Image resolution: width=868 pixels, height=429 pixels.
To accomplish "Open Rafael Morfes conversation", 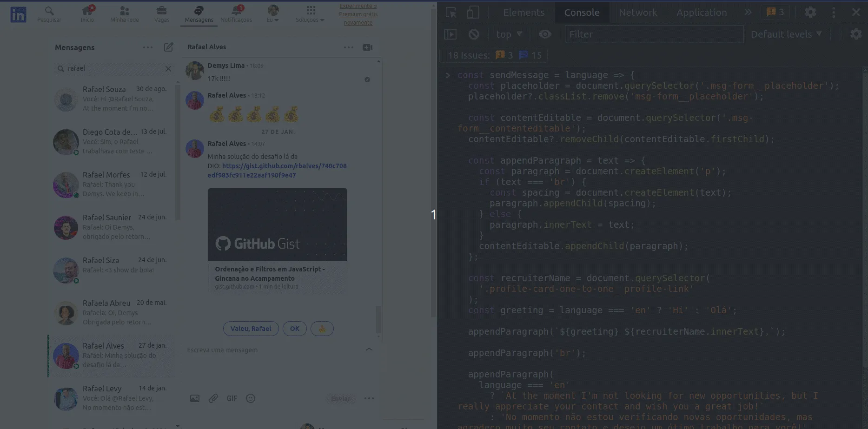I will [x=112, y=184].
